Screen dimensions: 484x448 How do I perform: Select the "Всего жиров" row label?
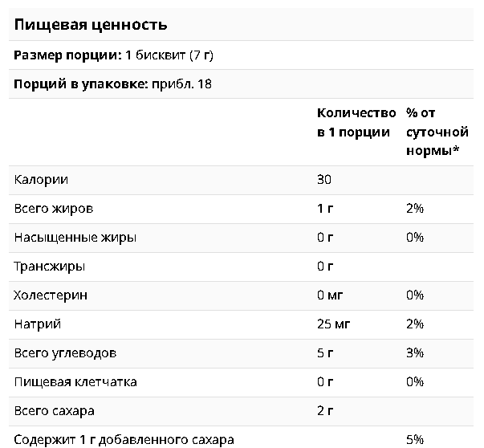(x=54, y=209)
